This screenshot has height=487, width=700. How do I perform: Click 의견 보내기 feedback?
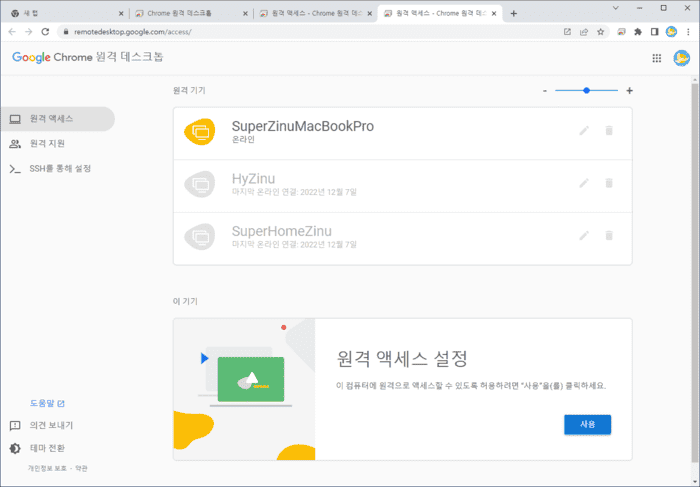[41, 425]
